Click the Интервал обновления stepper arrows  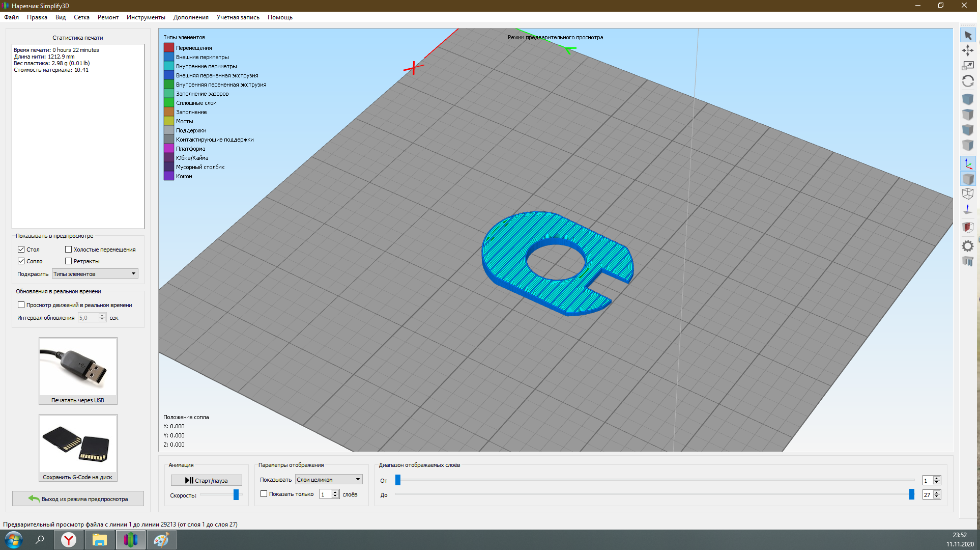[102, 317]
